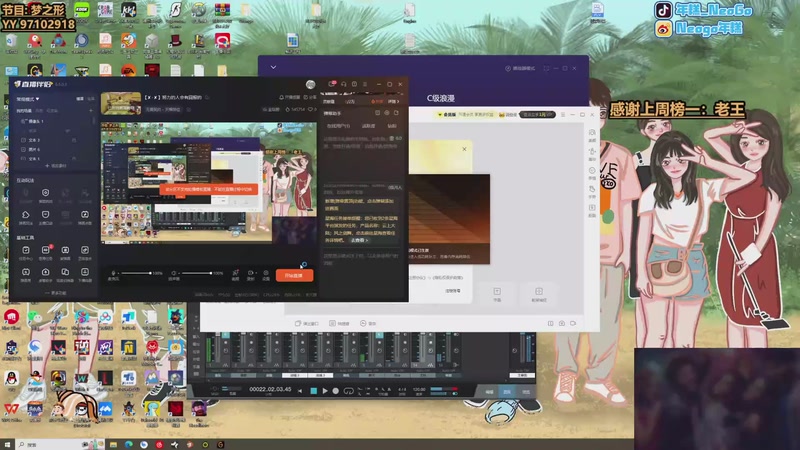Open the WPS Office desktop shortcut
Screen dimensions: 800x450
pyautogui.click(x=11, y=409)
